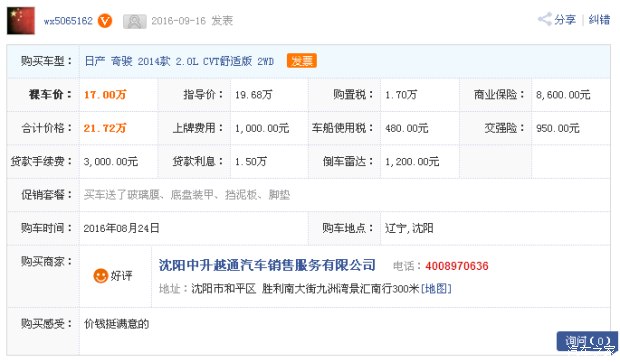620x362 pixels.
Task: Click the 裸车价 label
Action: [x=51, y=95]
